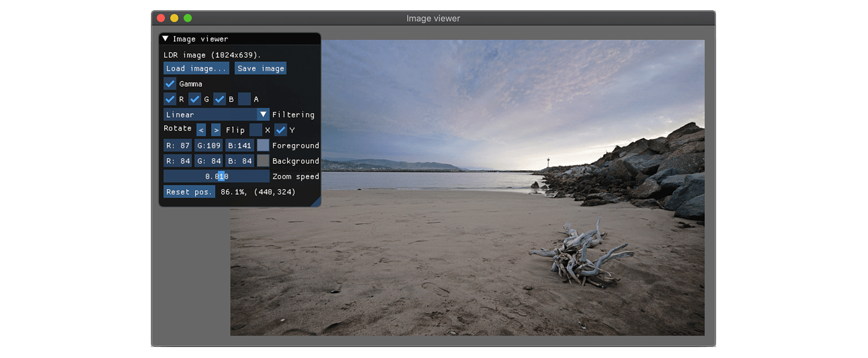The width and height of the screenshot is (868, 358).
Task: Click the foreground G:109 field
Action: (209, 145)
